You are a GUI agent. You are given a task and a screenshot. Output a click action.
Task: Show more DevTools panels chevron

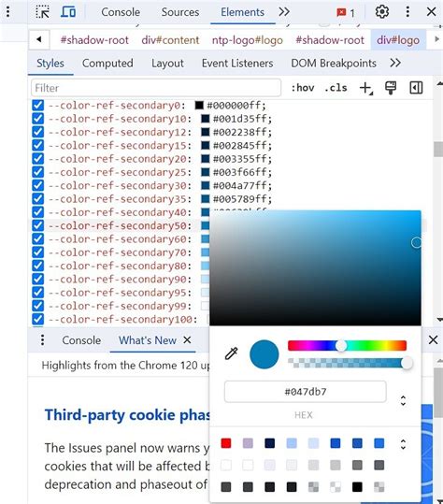[284, 12]
